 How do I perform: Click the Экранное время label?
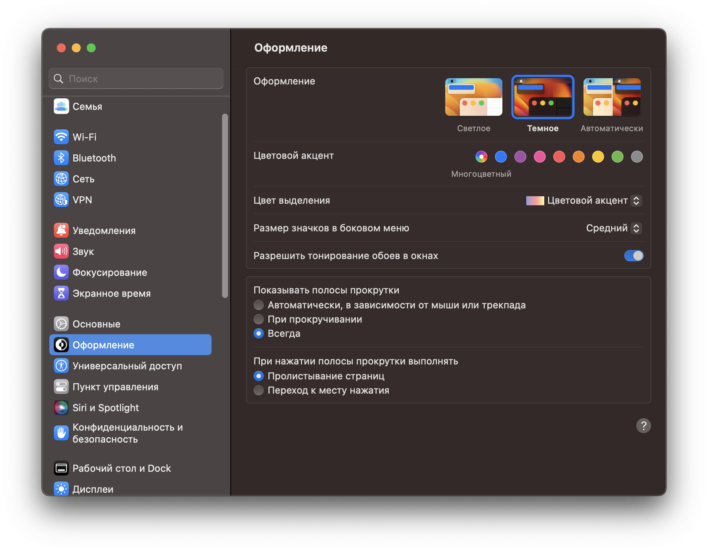pos(112,293)
